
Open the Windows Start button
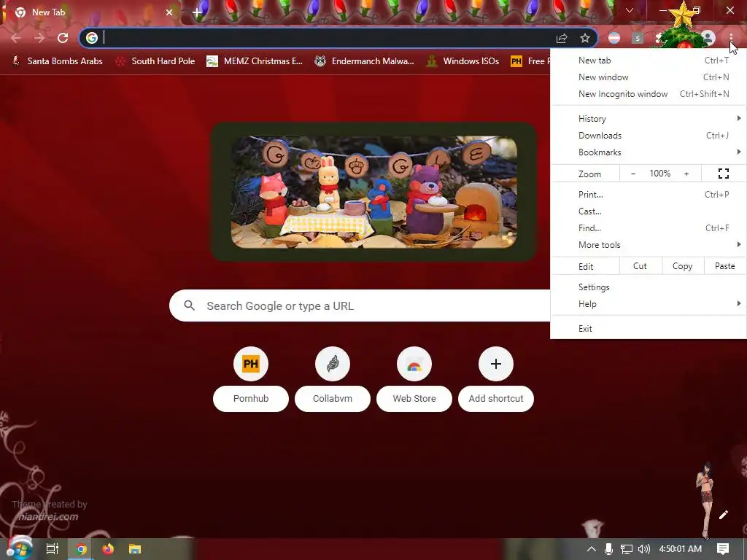click(x=19, y=549)
